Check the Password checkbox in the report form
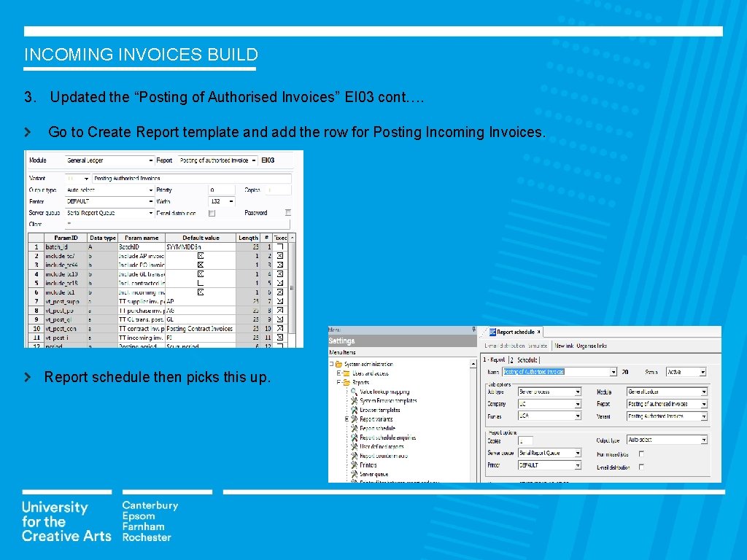 coord(287,213)
